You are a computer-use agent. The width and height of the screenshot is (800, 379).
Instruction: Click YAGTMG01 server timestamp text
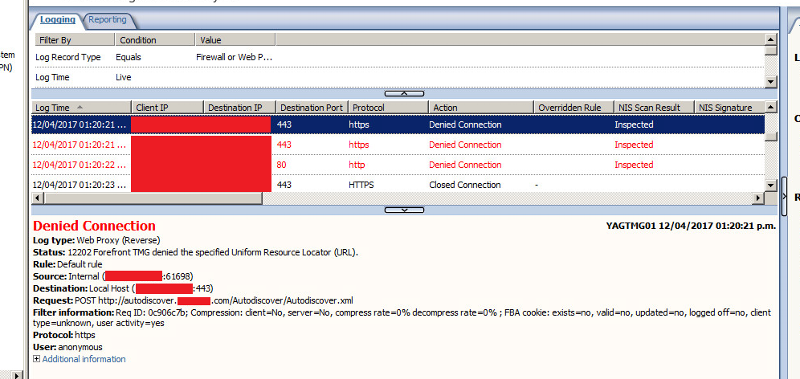click(x=691, y=225)
